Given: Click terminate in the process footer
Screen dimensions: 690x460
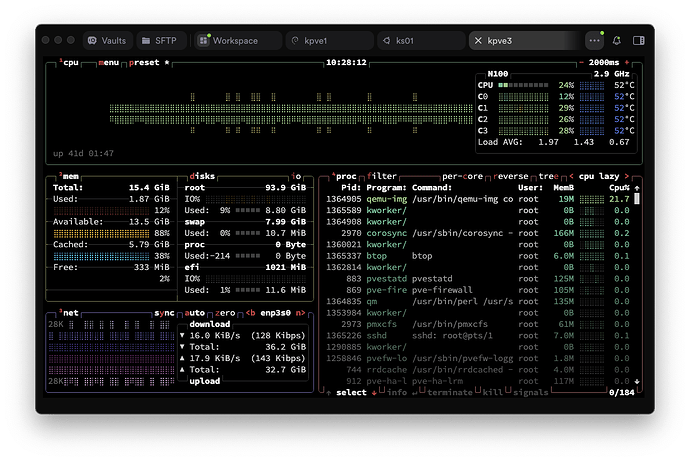Looking at the screenshot, I should coord(450,393).
